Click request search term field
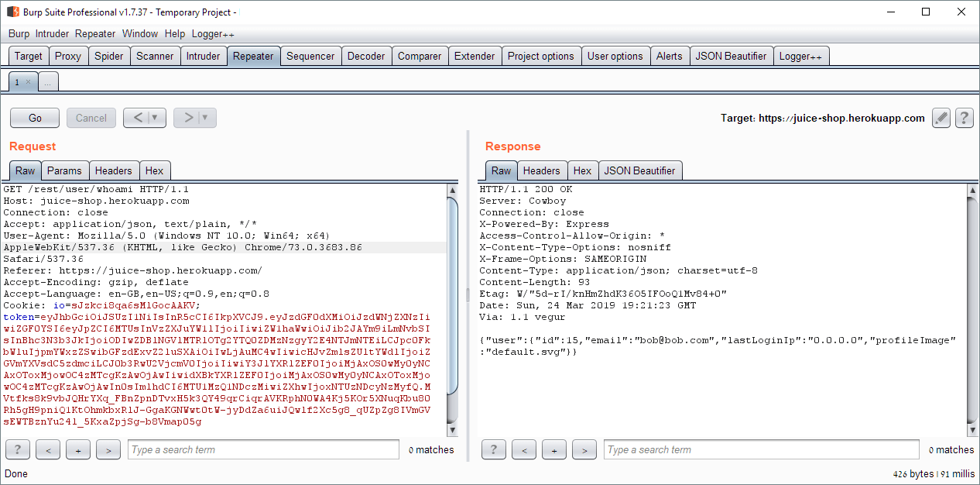 264,449
